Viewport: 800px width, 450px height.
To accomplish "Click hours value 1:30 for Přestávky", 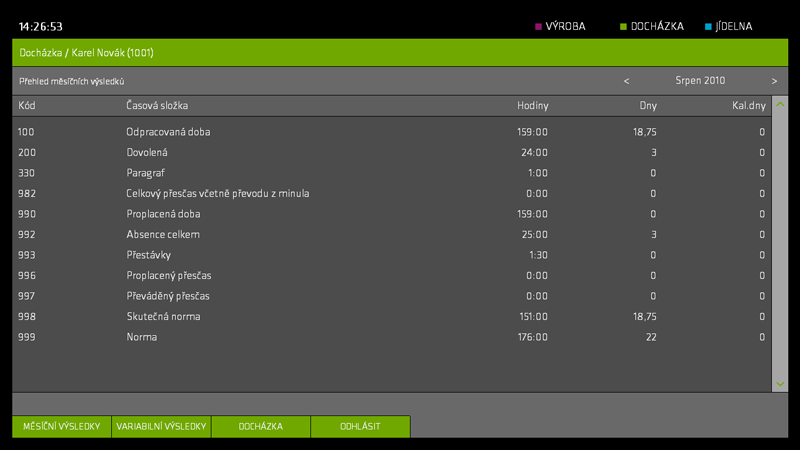I will pos(538,255).
